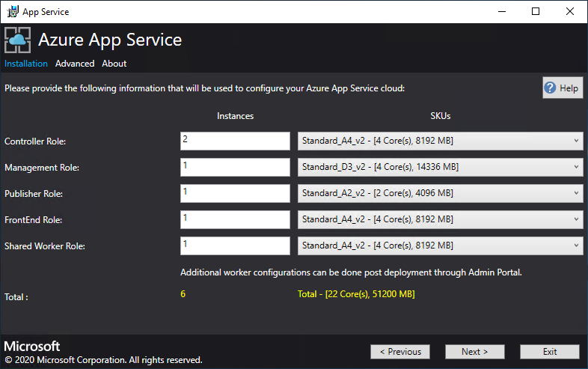This screenshot has width=588, height=369.
Task: Click the Azure App Service cloud logo
Action: tap(18, 40)
